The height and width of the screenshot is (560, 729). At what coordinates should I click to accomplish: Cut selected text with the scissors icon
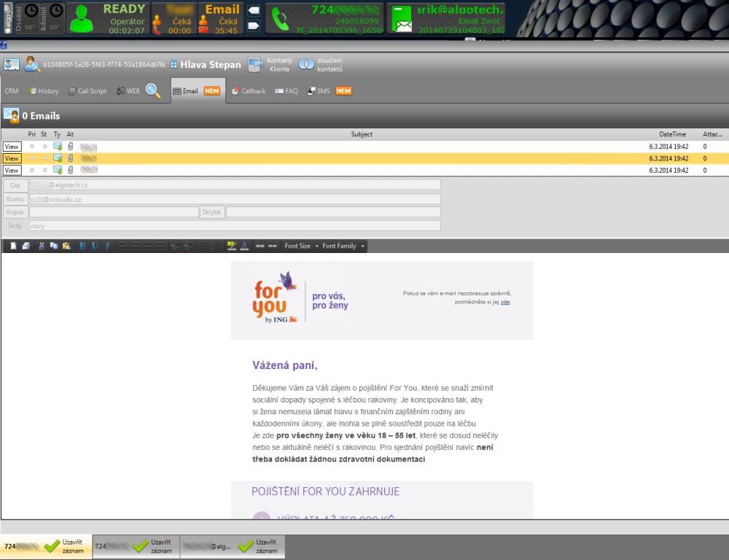[42, 246]
